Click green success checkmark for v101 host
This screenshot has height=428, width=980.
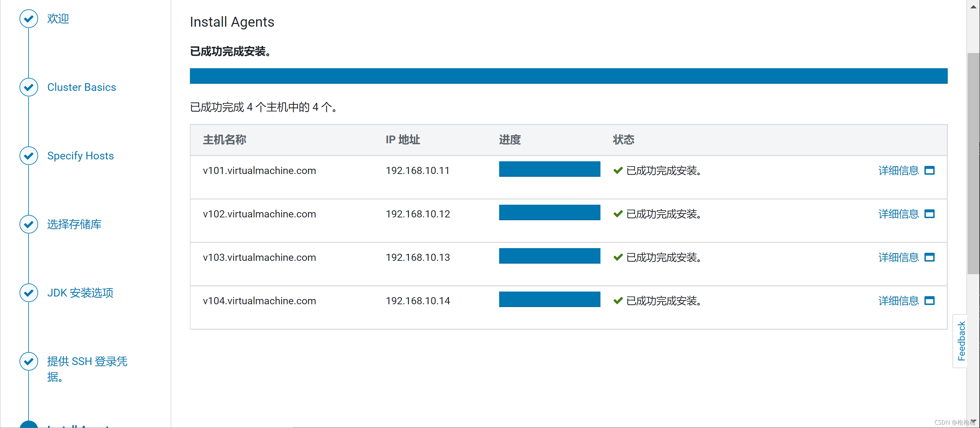pos(618,171)
